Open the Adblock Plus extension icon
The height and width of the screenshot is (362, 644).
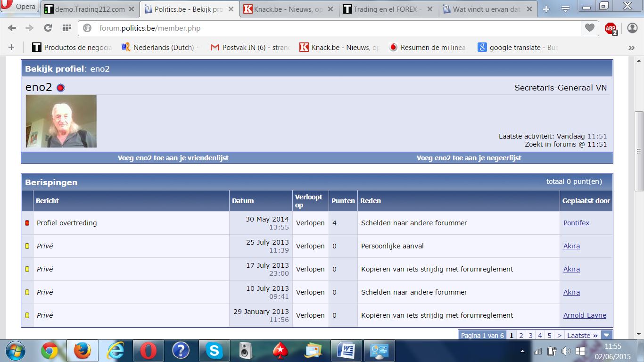[x=611, y=28]
